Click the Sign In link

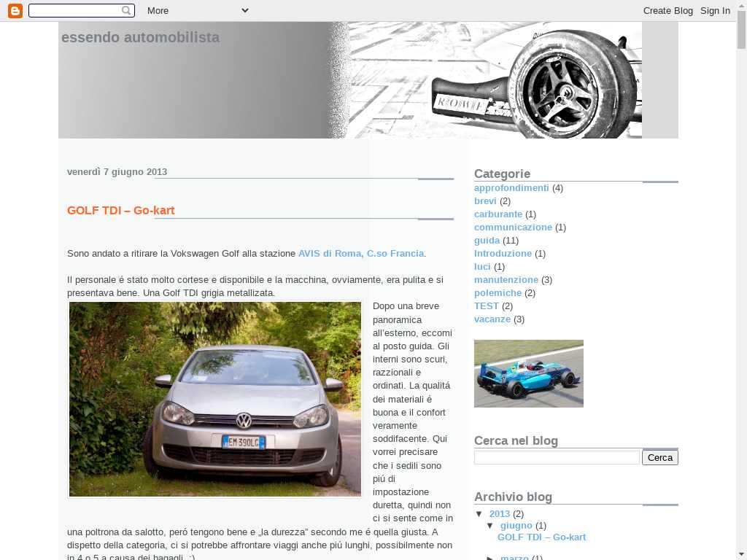715,10
